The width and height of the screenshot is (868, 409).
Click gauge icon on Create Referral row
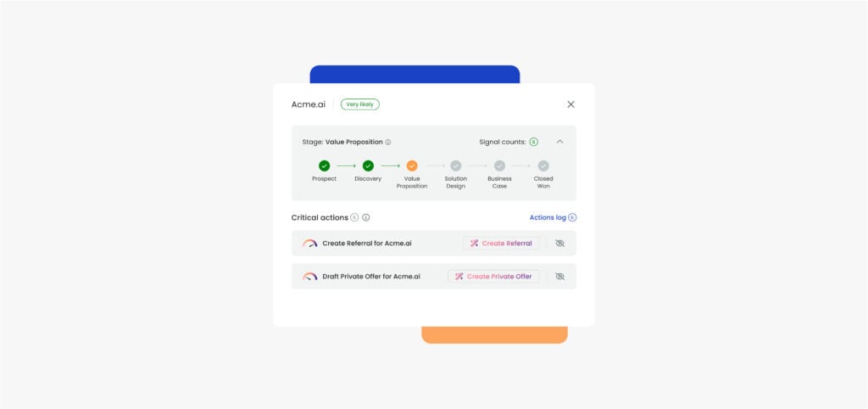(310, 244)
